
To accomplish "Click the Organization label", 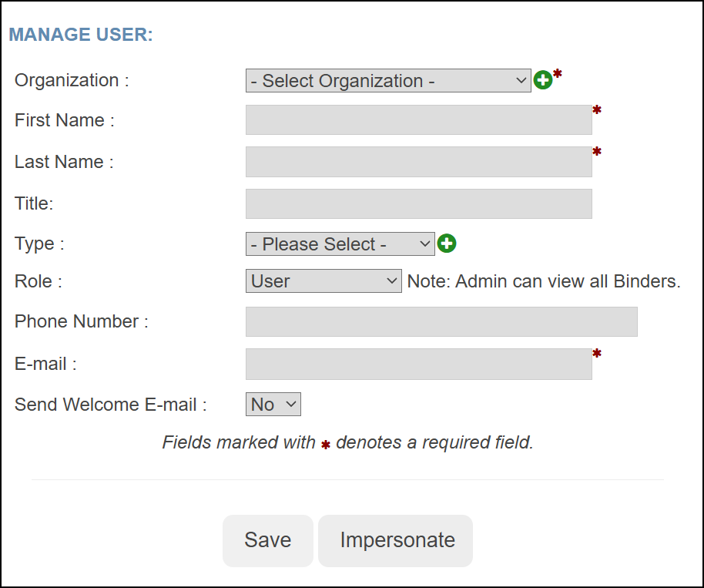I will tap(72, 80).
